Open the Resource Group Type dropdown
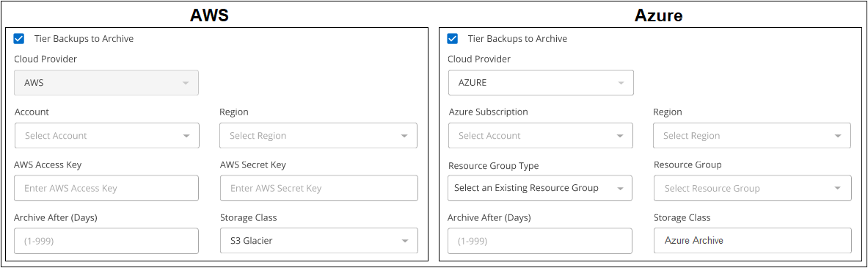 coord(540,188)
